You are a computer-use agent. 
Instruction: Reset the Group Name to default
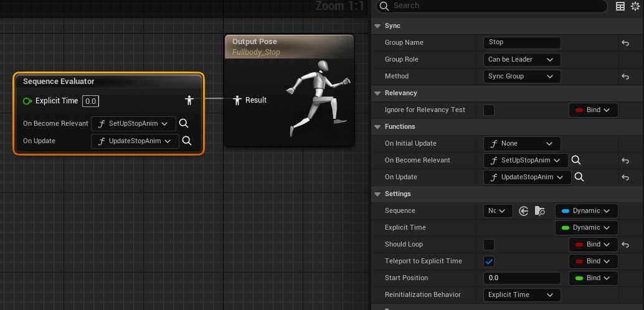tap(625, 43)
